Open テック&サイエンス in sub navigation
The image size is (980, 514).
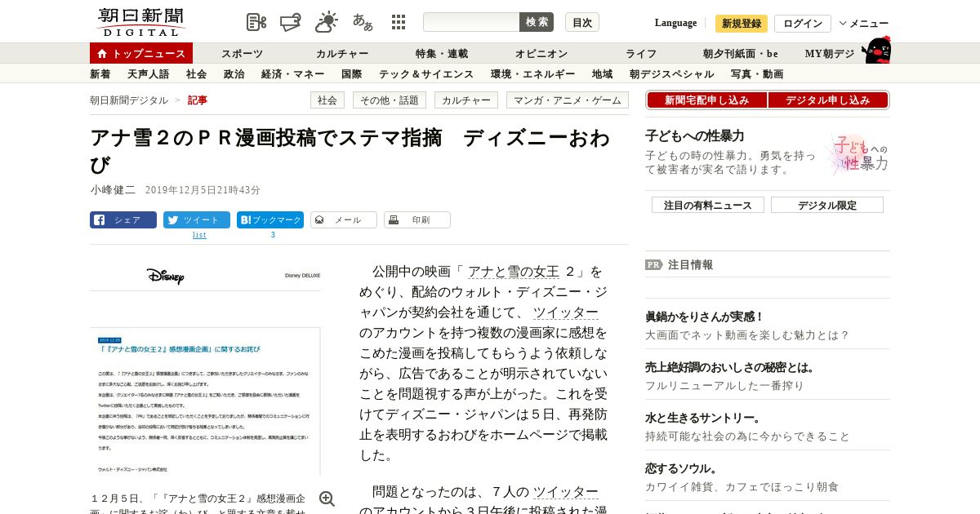426,74
